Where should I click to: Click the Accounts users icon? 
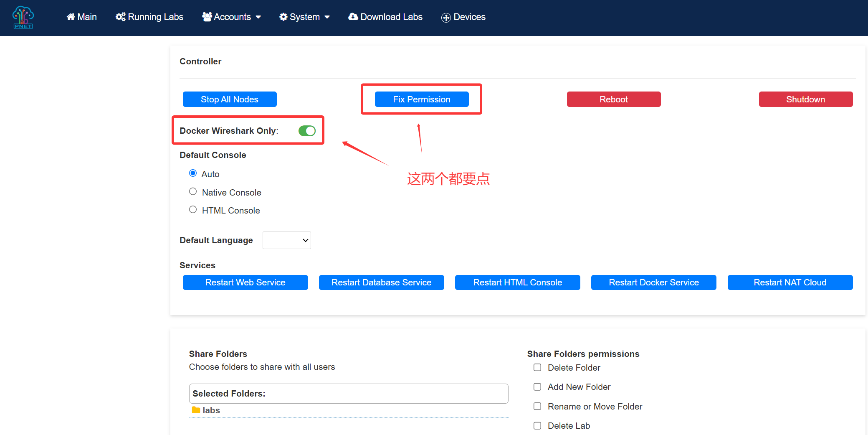pyautogui.click(x=207, y=17)
